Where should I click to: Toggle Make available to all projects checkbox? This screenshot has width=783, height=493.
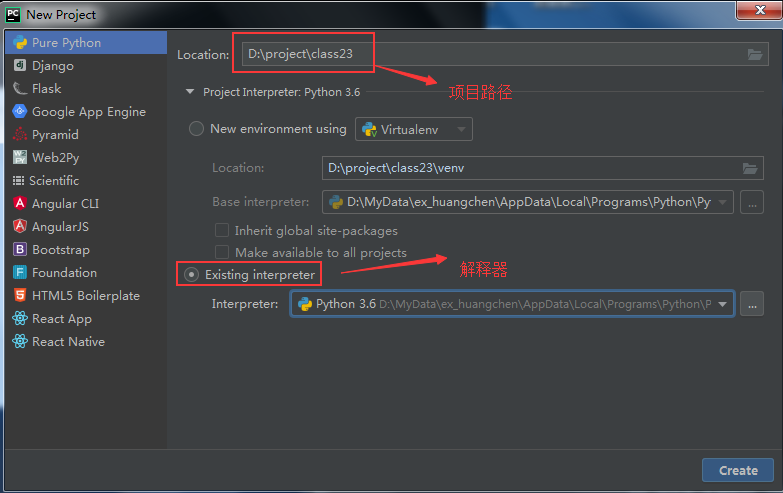222,252
